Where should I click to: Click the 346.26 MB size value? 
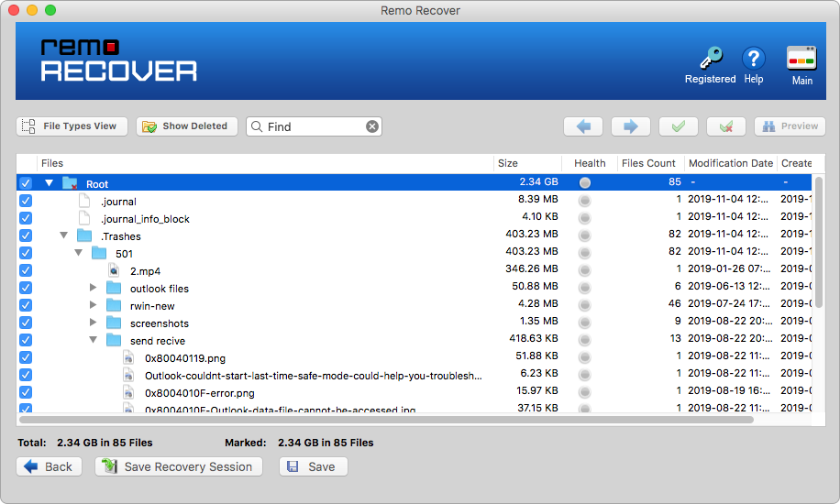tap(532, 268)
